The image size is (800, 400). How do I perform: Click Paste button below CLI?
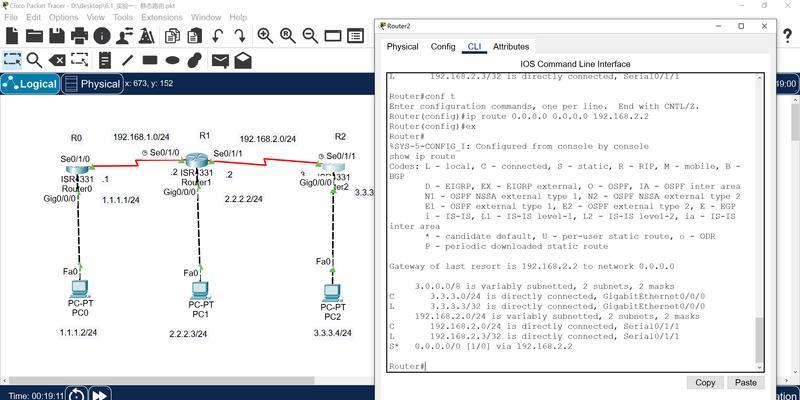point(745,383)
